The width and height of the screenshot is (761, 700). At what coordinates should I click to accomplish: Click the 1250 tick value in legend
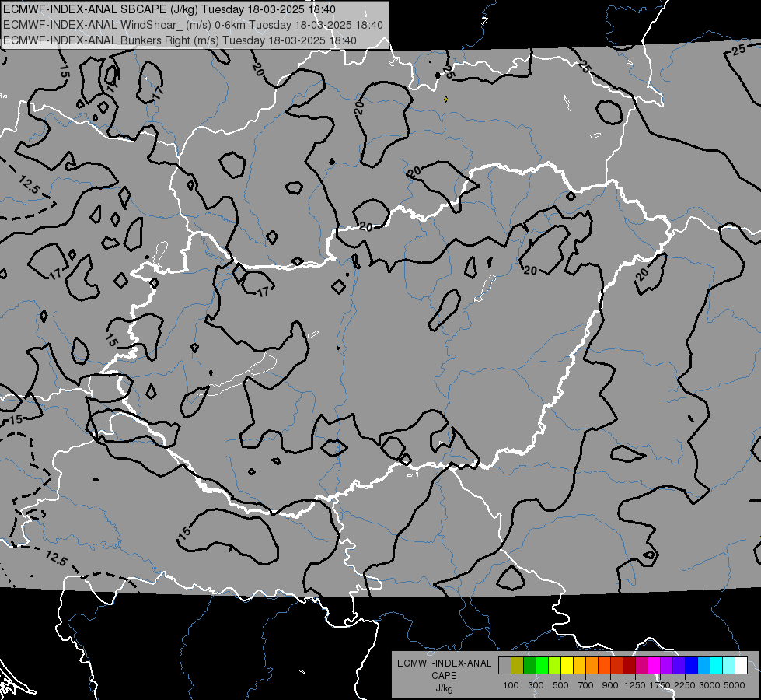click(x=635, y=685)
